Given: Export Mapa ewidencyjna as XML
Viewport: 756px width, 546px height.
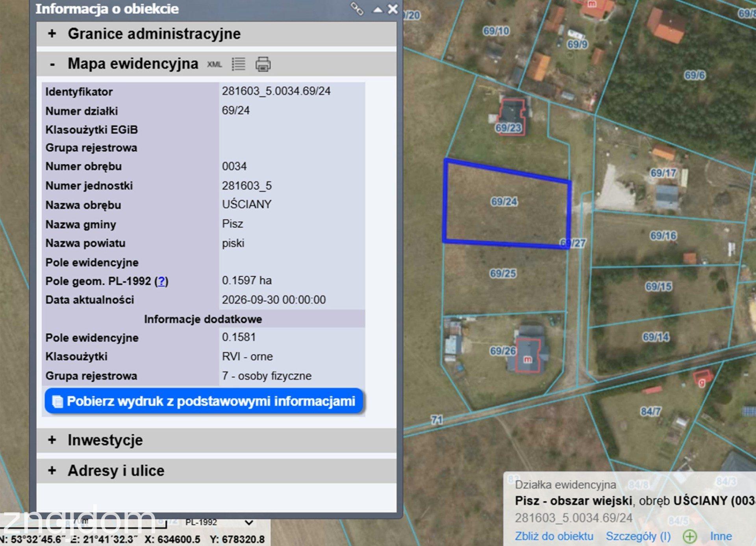Looking at the screenshot, I should (215, 64).
